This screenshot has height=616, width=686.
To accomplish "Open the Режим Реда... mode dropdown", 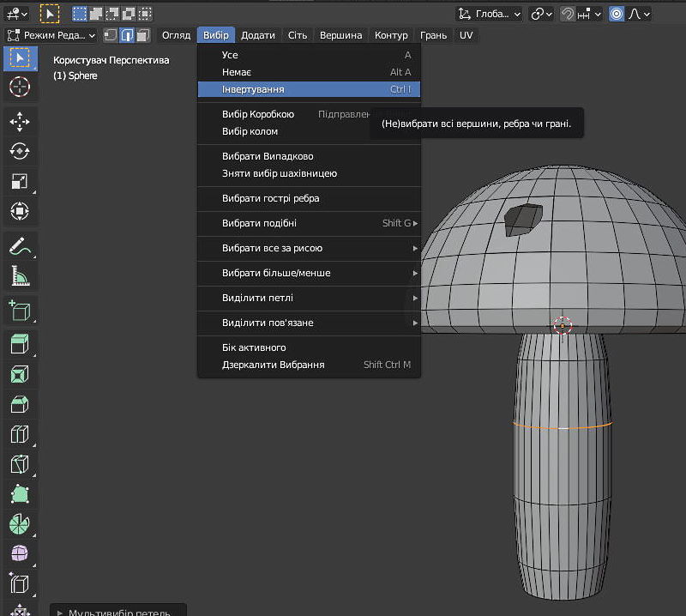I will coord(51,35).
